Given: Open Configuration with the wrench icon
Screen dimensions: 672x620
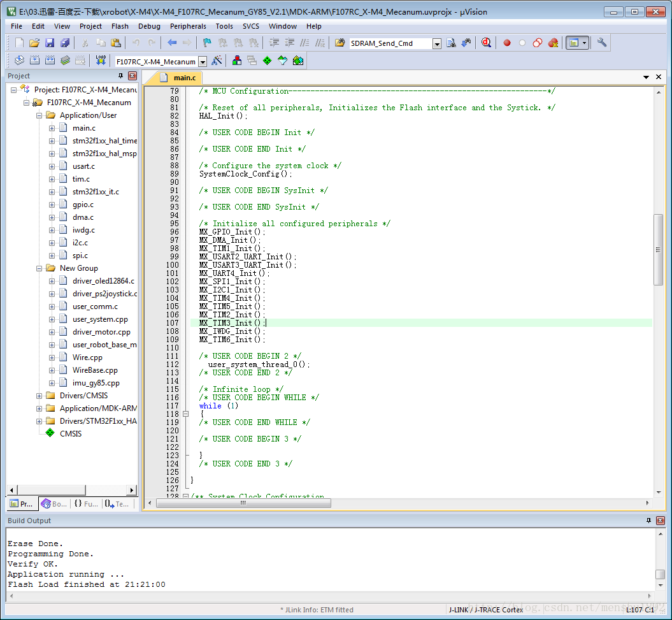Looking at the screenshot, I should (602, 43).
